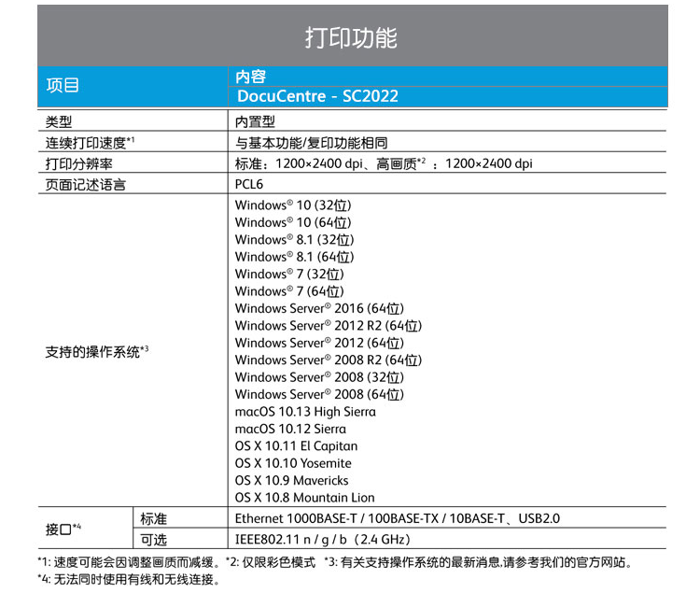Select the 与基本功能/复印功能相同 value

point(311,143)
